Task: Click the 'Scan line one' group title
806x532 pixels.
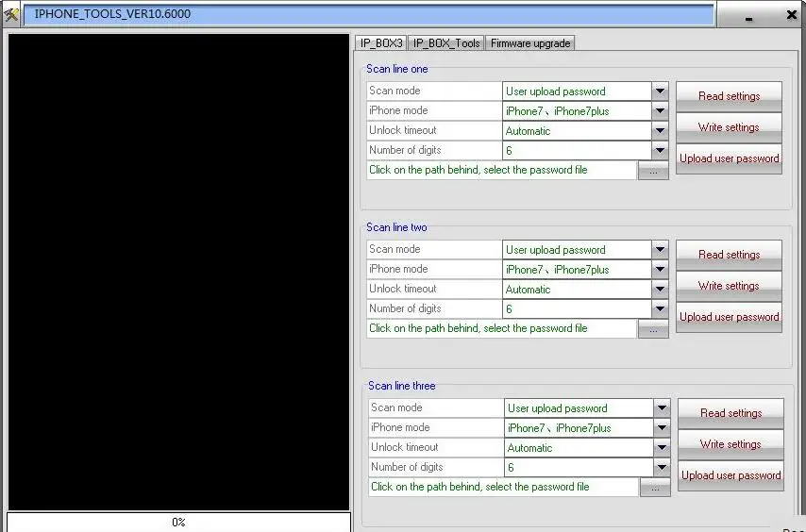Action: pos(396,69)
